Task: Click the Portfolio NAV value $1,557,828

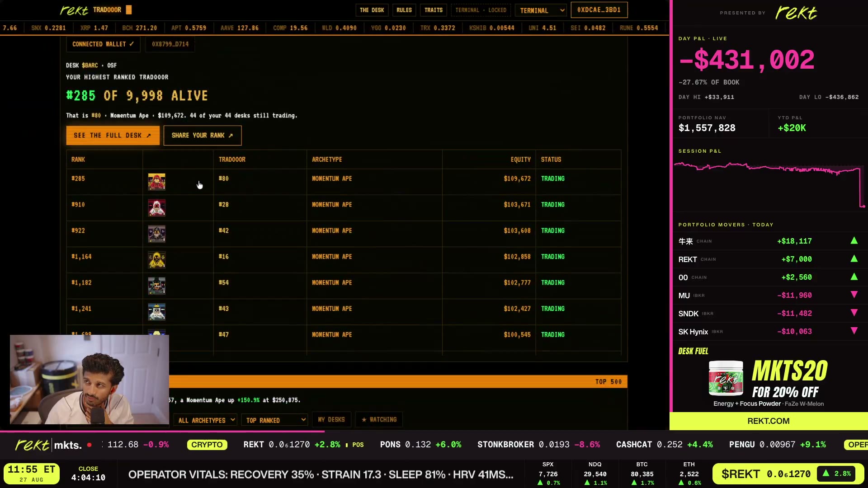Action: [x=707, y=128]
